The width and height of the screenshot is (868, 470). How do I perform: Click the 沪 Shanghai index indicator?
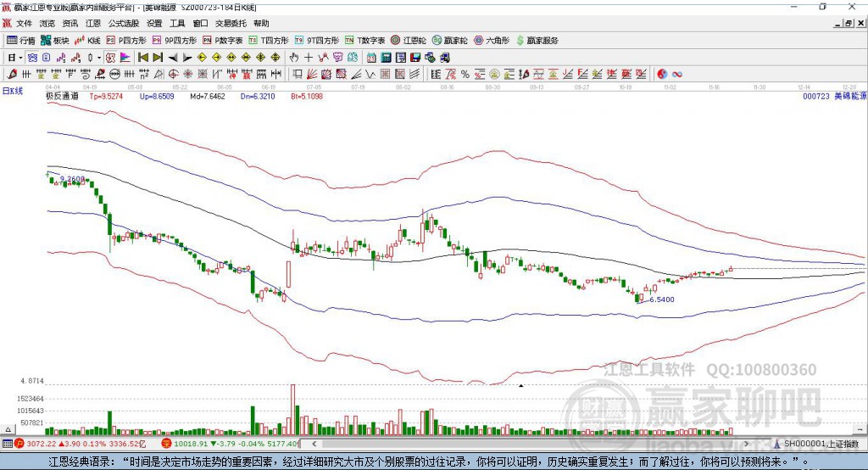coord(19,444)
